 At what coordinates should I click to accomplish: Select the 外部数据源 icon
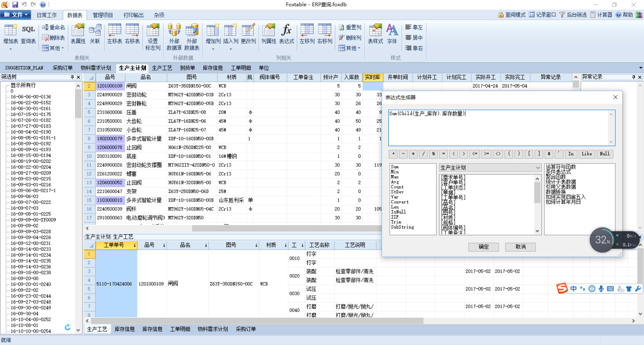[x=174, y=36]
